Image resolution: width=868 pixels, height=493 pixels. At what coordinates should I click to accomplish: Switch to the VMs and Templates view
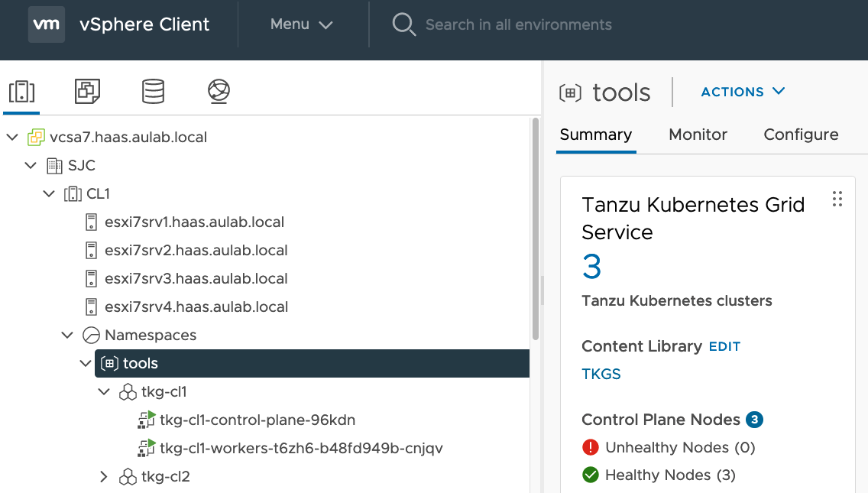[87, 91]
